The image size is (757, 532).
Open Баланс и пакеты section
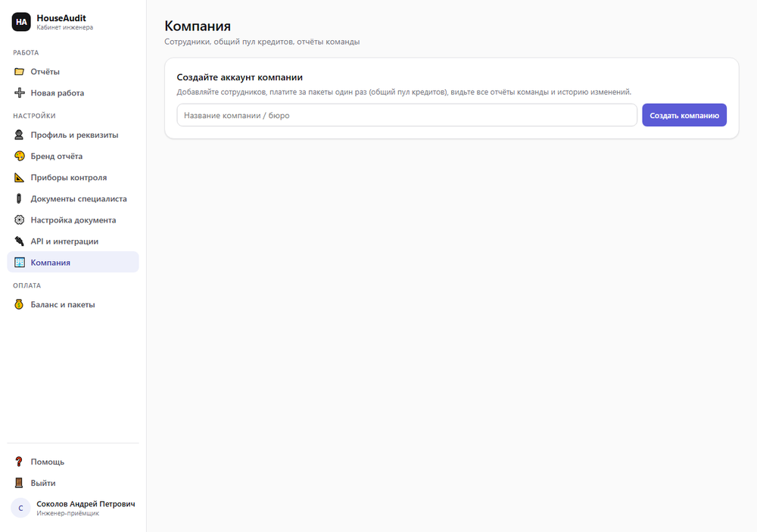73,304
